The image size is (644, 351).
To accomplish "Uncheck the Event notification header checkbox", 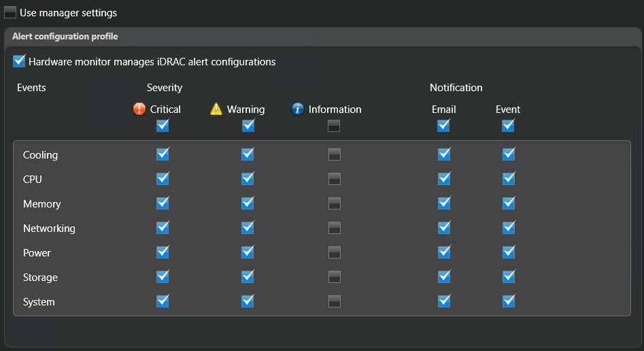I will coord(508,125).
